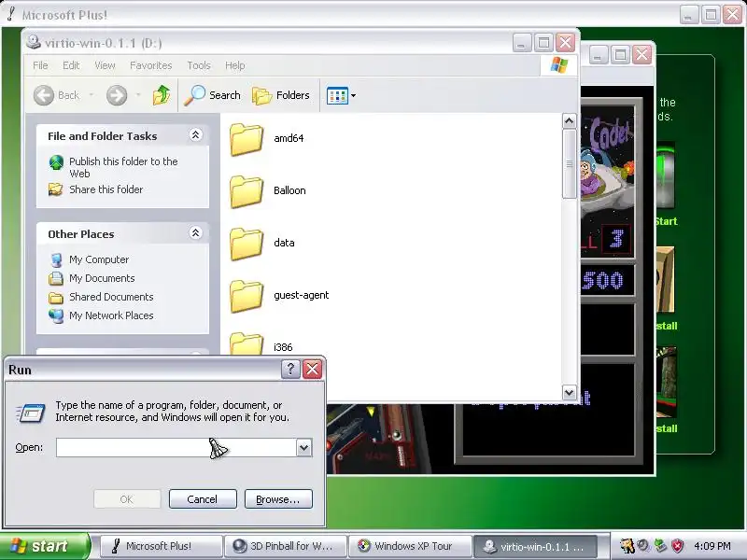Click the tray clock showing 4:09 PM
747x560 pixels.
712,546
